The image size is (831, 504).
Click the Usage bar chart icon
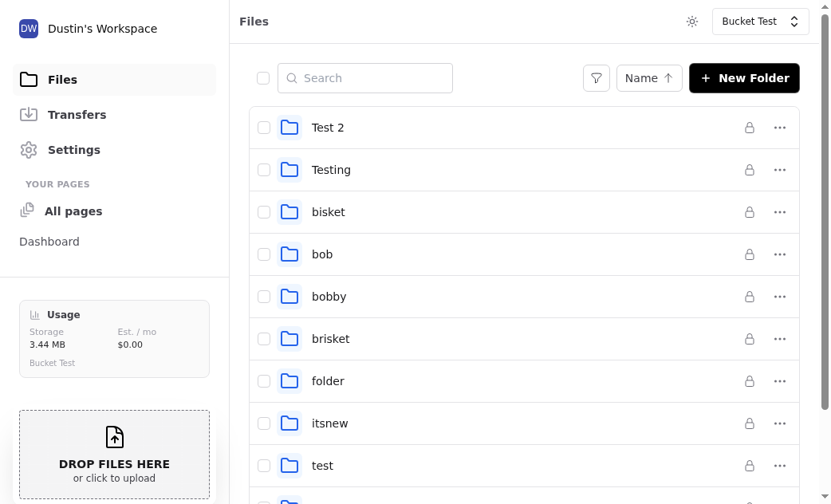click(x=35, y=315)
